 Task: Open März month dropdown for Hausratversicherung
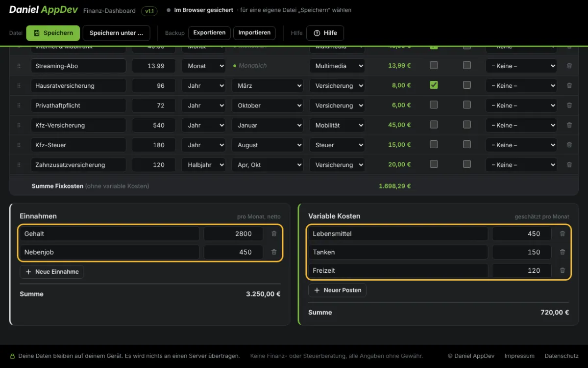268,85
